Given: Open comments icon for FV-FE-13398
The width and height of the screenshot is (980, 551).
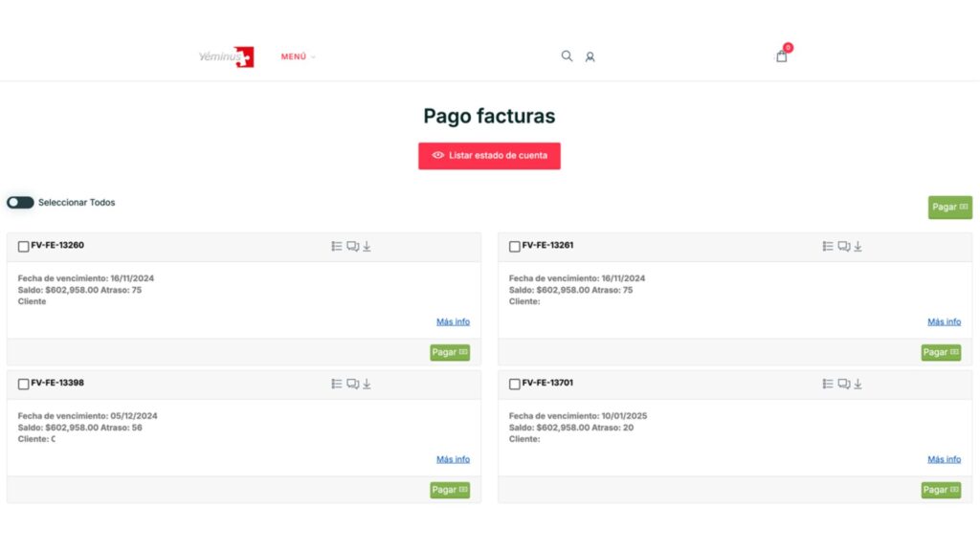Looking at the screenshot, I should pyautogui.click(x=352, y=385).
